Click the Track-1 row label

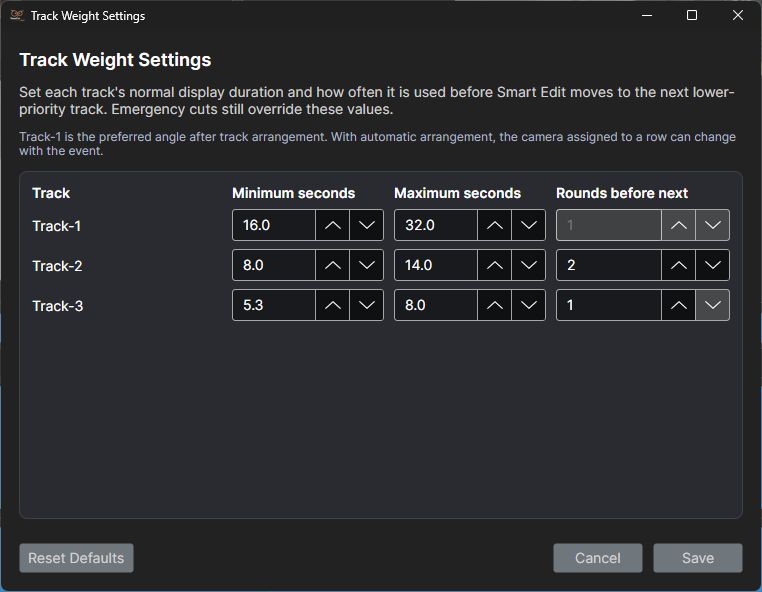57,226
